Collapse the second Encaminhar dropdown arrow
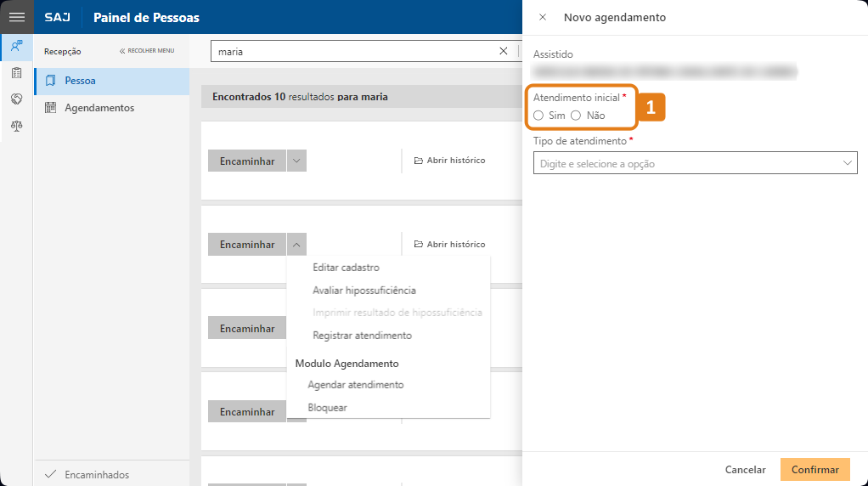 pyautogui.click(x=296, y=244)
